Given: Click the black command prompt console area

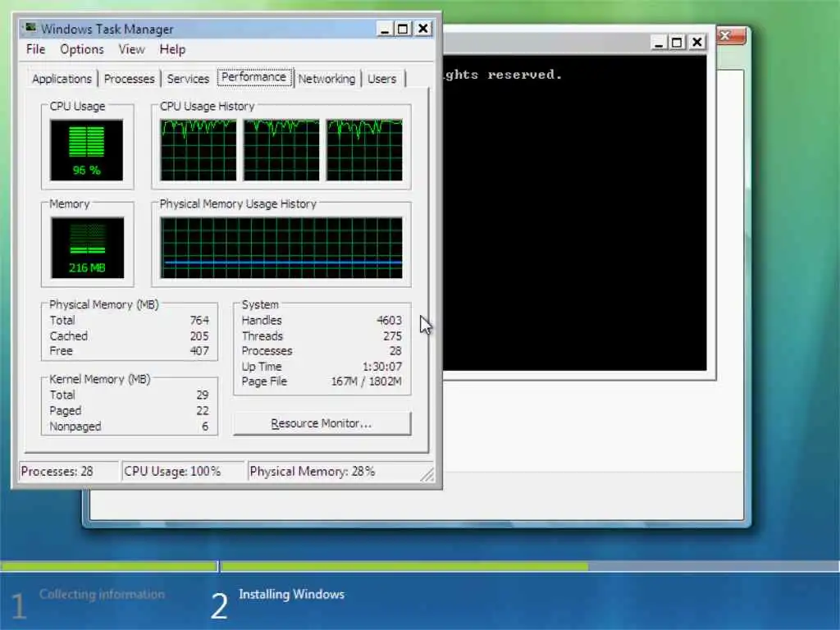Looking at the screenshot, I should (x=574, y=212).
